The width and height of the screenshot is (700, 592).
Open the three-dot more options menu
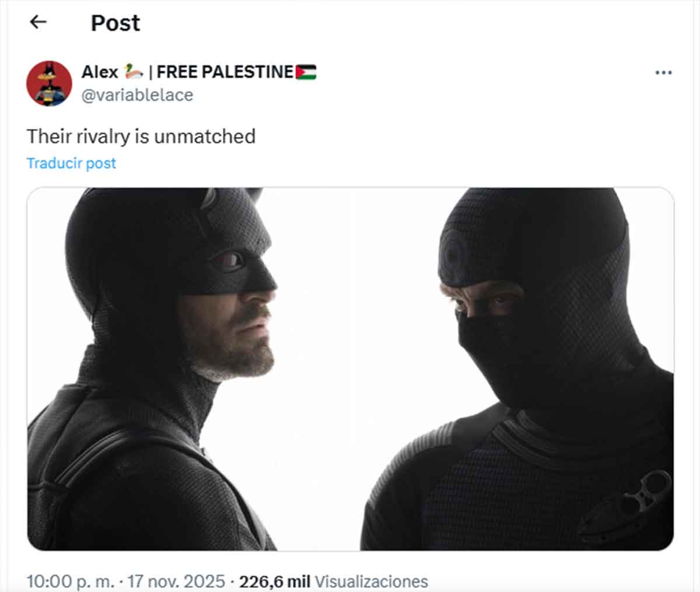click(x=663, y=73)
